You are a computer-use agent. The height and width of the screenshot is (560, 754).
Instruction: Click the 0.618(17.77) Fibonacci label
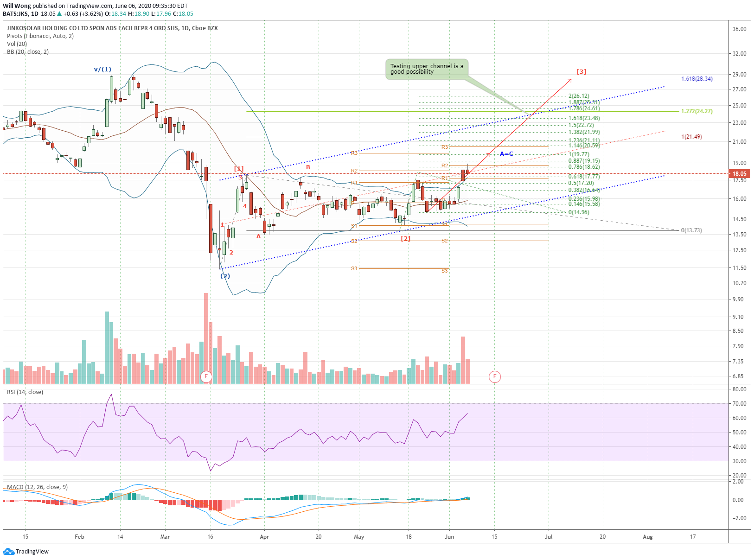click(x=584, y=176)
